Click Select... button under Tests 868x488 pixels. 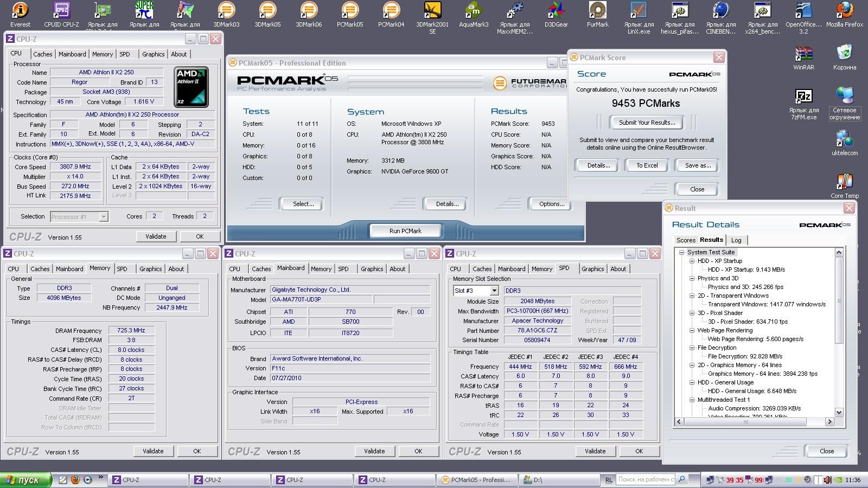tap(303, 204)
